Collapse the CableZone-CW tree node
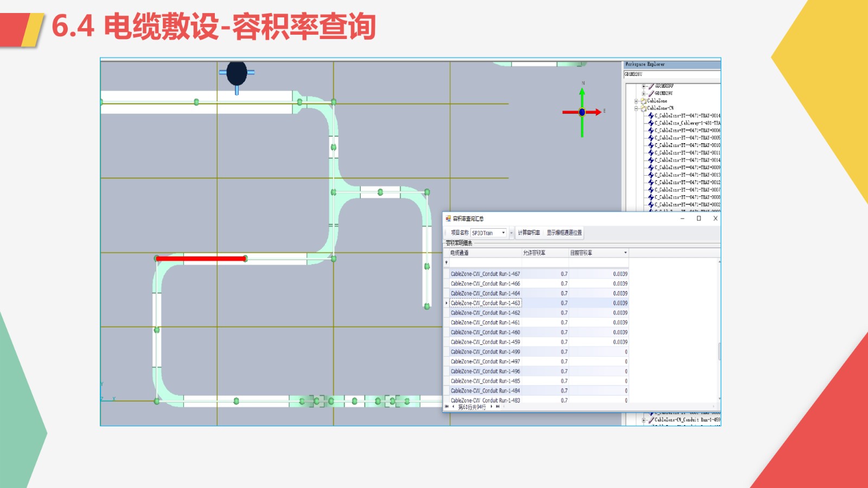 click(636, 108)
